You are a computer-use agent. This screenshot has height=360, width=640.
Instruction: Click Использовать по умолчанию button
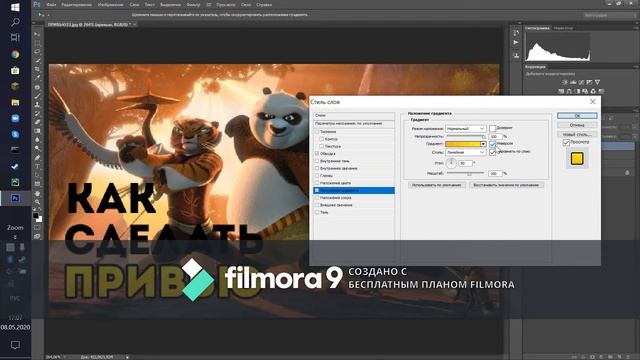[x=436, y=185]
